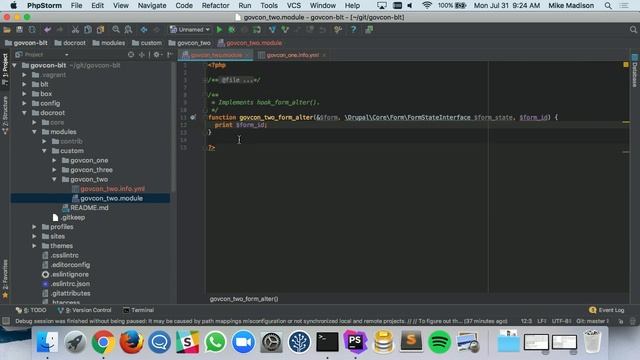Viewport: 640px width, 360px height.
Task: Collapse the modules folder
Action: coord(34,132)
